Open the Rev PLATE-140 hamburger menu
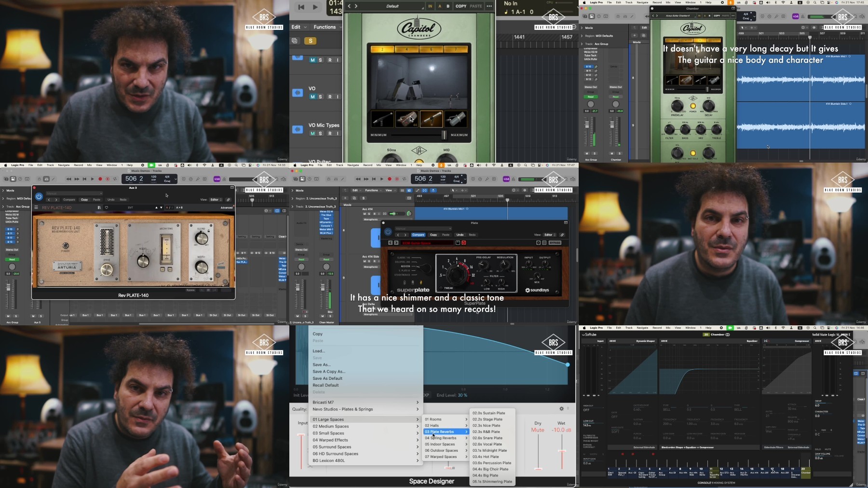This screenshot has width=868, height=488. 36,208
